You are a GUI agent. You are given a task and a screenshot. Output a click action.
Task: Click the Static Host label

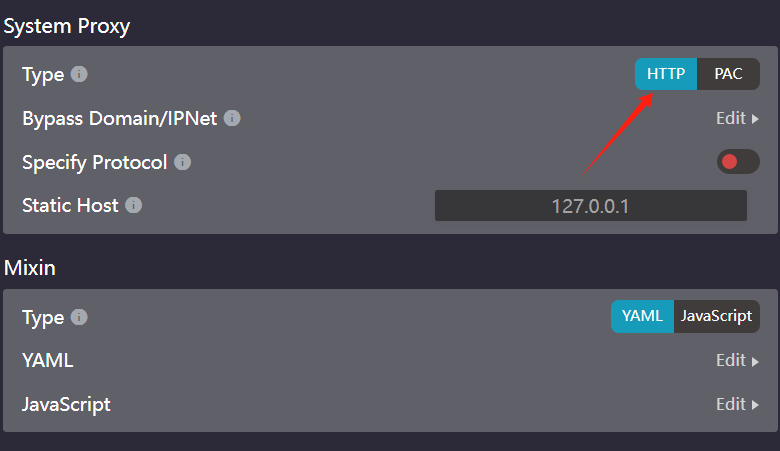click(70, 205)
